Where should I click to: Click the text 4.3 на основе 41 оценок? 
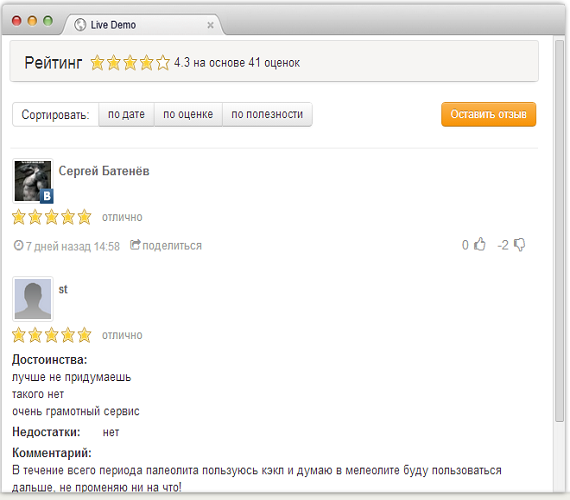[x=237, y=63]
